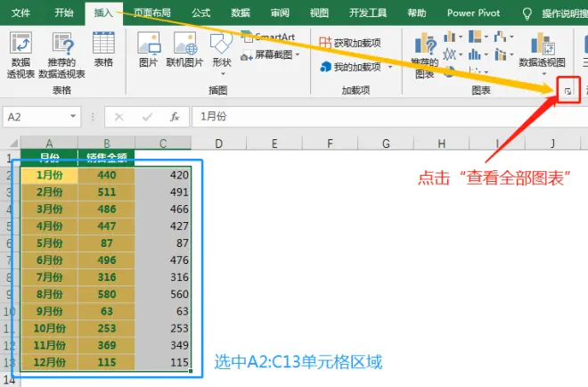Open the hierarchy chart dropdown arrow

coord(486,37)
